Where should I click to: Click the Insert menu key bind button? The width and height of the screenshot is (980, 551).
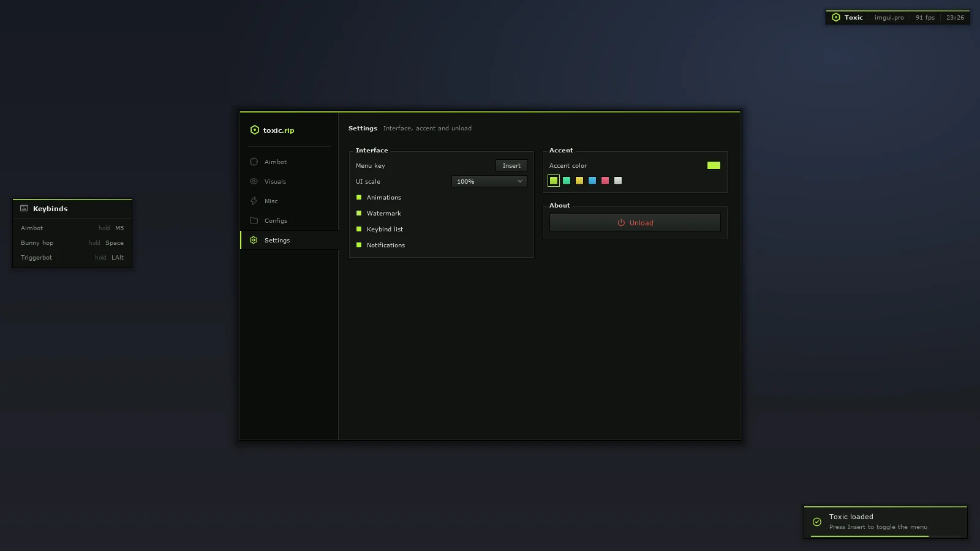click(511, 165)
